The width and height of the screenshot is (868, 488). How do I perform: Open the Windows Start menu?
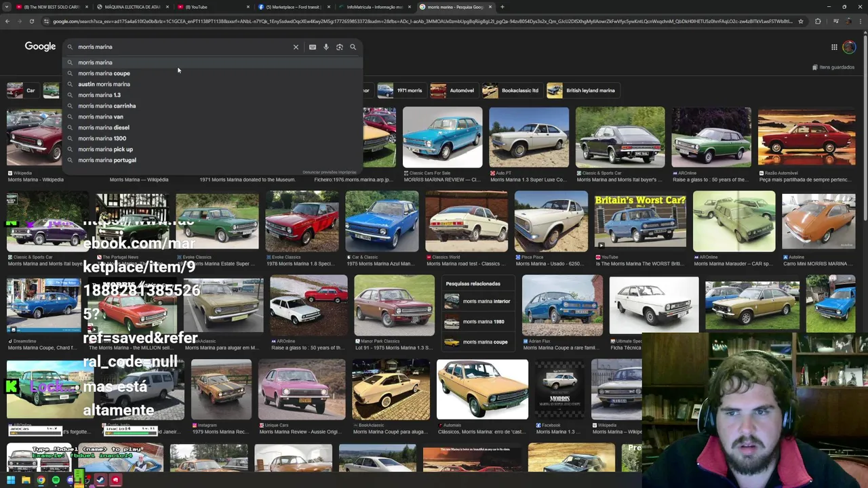click(x=11, y=480)
